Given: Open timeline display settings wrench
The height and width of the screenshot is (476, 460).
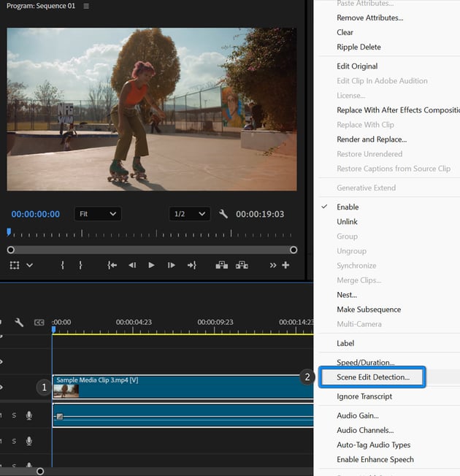Looking at the screenshot, I should pos(19,322).
